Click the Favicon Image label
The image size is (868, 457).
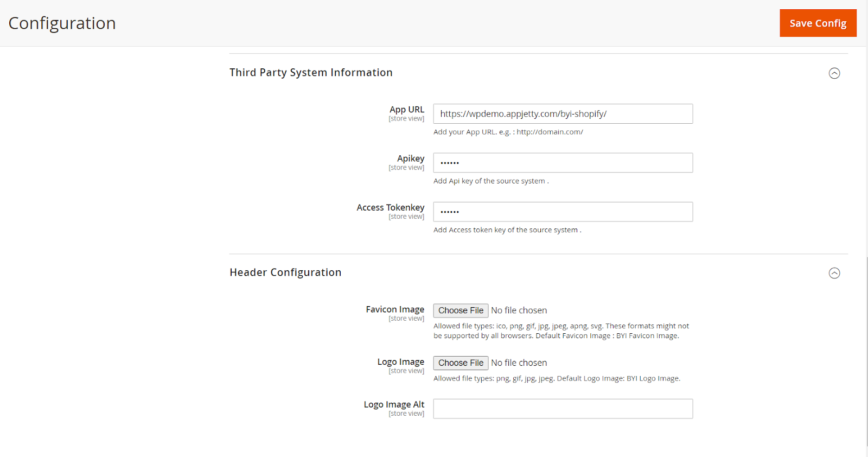pos(395,309)
